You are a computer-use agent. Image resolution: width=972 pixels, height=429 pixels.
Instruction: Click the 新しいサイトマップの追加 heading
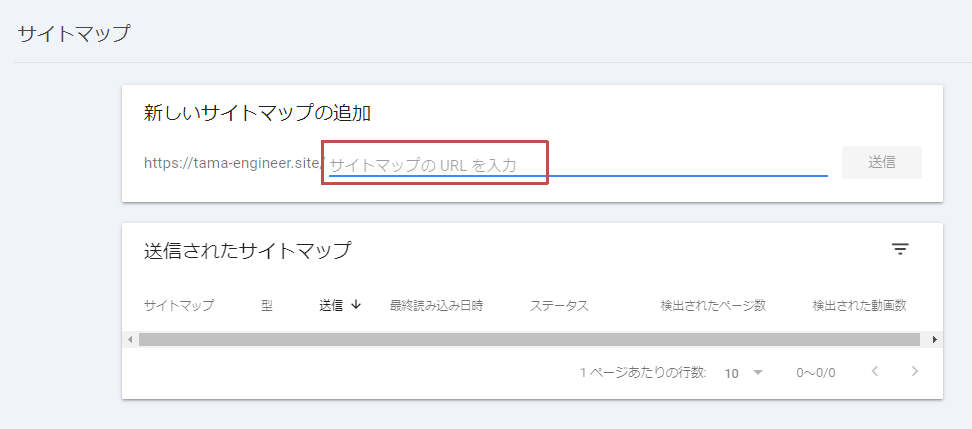click(257, 113)
